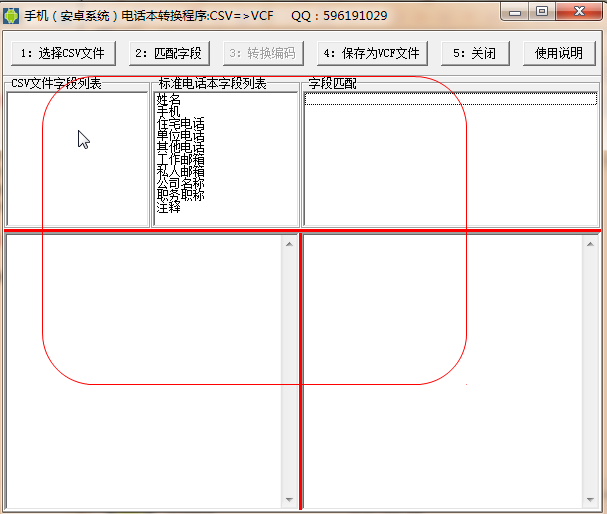Select 住宅电话 in standard field list
Viewport: 607px width, 514px height.
pos(180,123)
